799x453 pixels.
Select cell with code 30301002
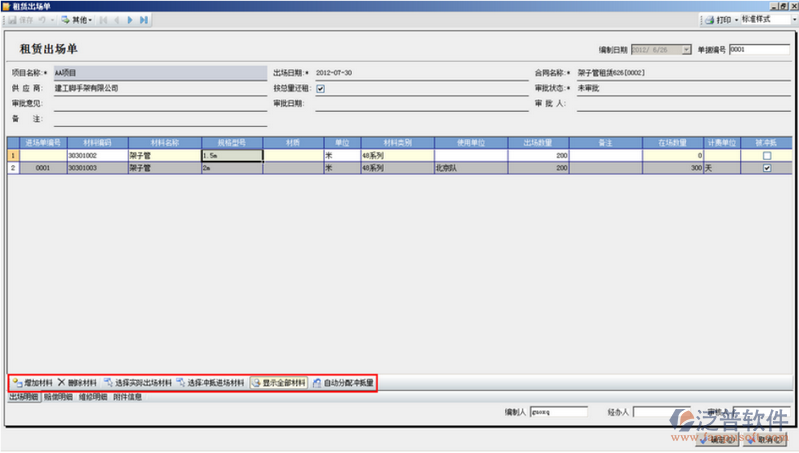[97, 155]
